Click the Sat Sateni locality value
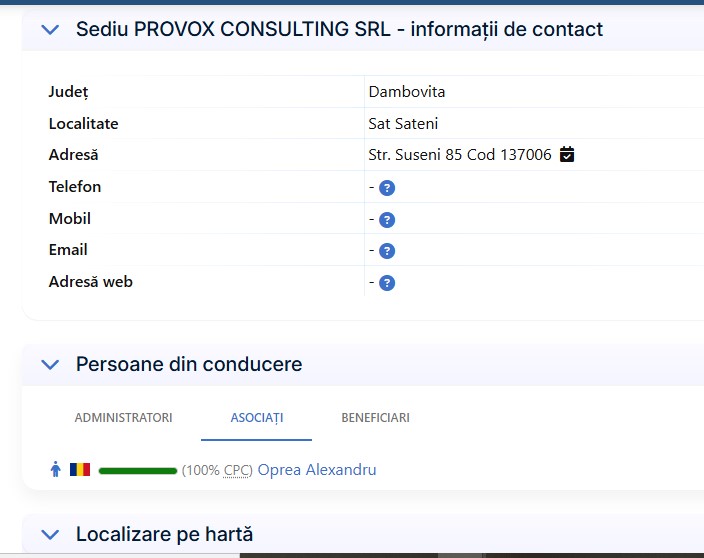Screen dimensions: 704x558 pyautogui.click(x=403, y=124)
